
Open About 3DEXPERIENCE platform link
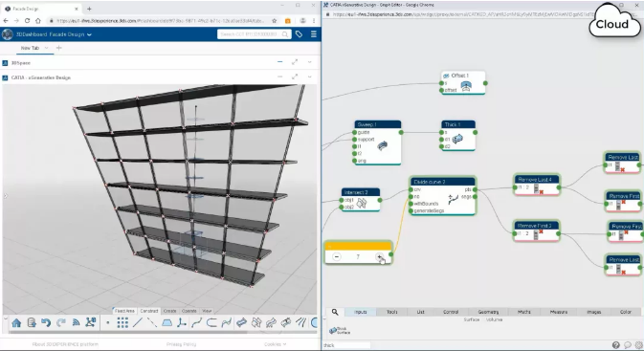65,344
